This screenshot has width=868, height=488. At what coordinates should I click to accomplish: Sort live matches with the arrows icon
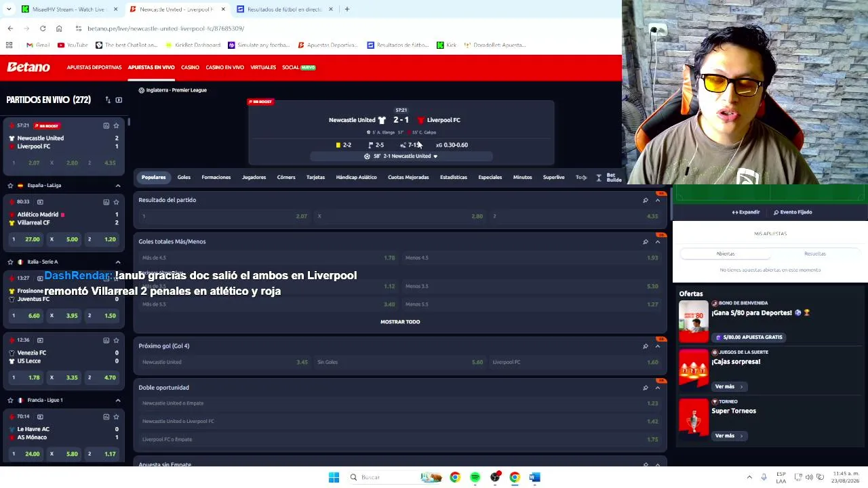pyautogui.click(x=108, y=100)
